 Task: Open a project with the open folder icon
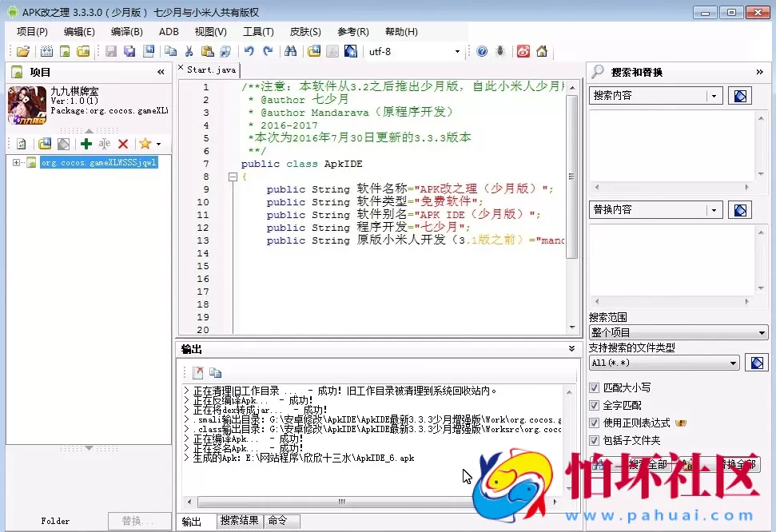click(x=22, y=50)
